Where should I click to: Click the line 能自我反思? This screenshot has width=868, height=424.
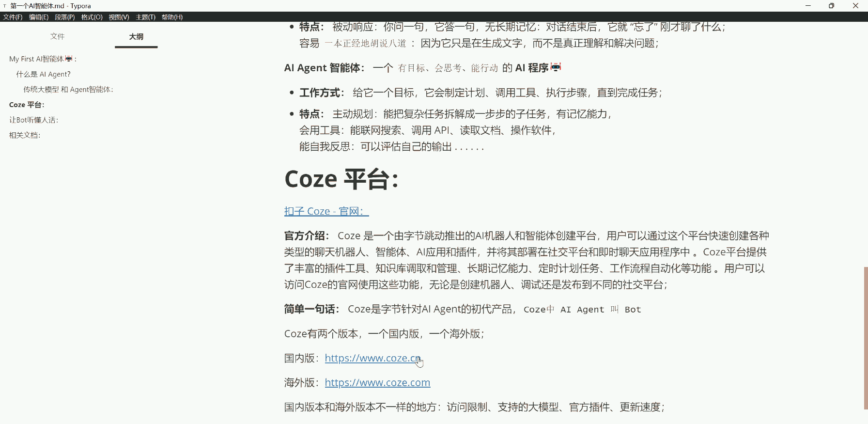coord(392,146)
